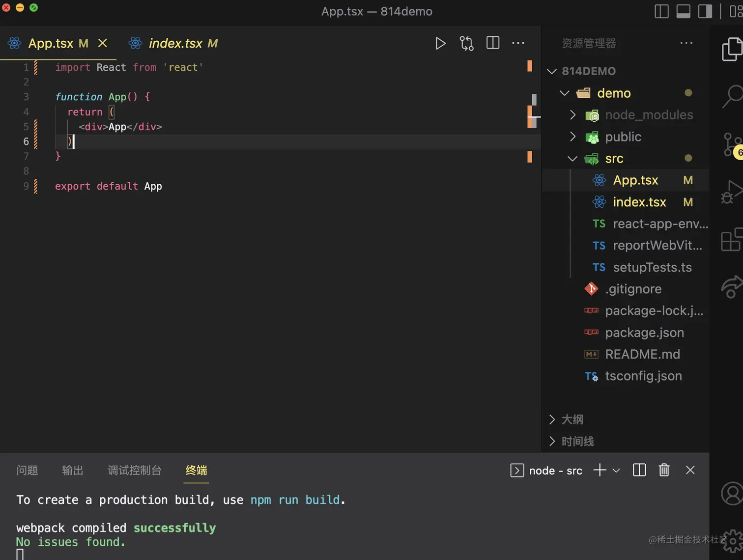Viewport: 743px width, 560px height.
Task: Open the 问题 problems tab
Action: [x=27, y=471]
